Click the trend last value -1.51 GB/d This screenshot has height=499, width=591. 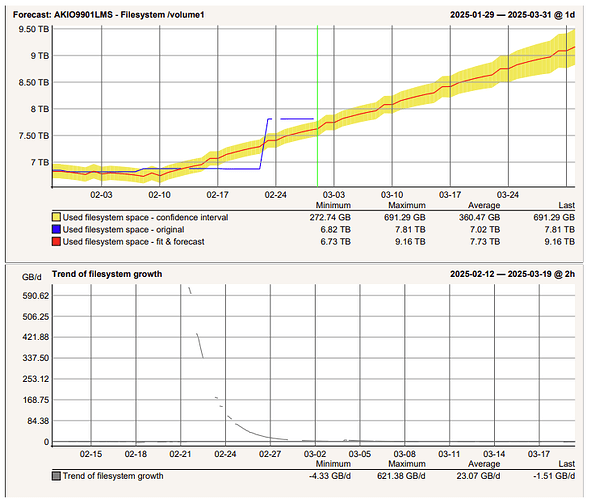[x=554, y=476]
